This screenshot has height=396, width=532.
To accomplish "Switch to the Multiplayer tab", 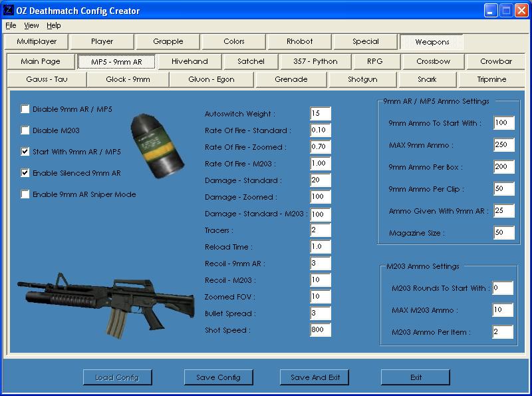I will [x=37, y=41].
